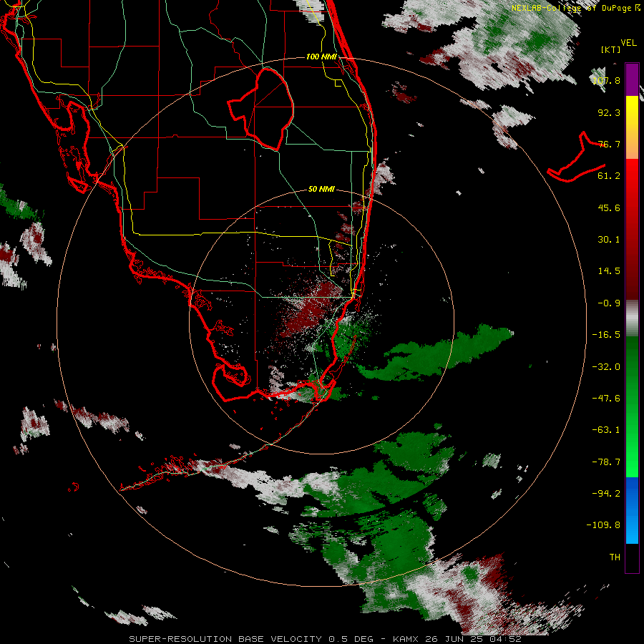This screenshot has height=644, width=644.
Task: Select the VEL legend title
Action: click(628, 43)
